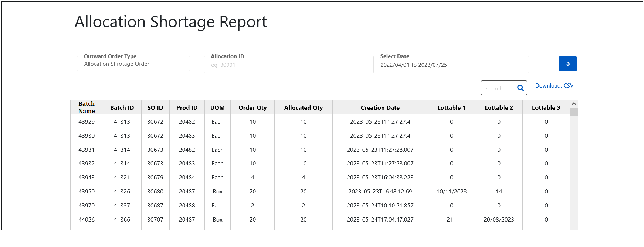
Task: Select row with Batch Name 43950
Action: coord(87,192)
